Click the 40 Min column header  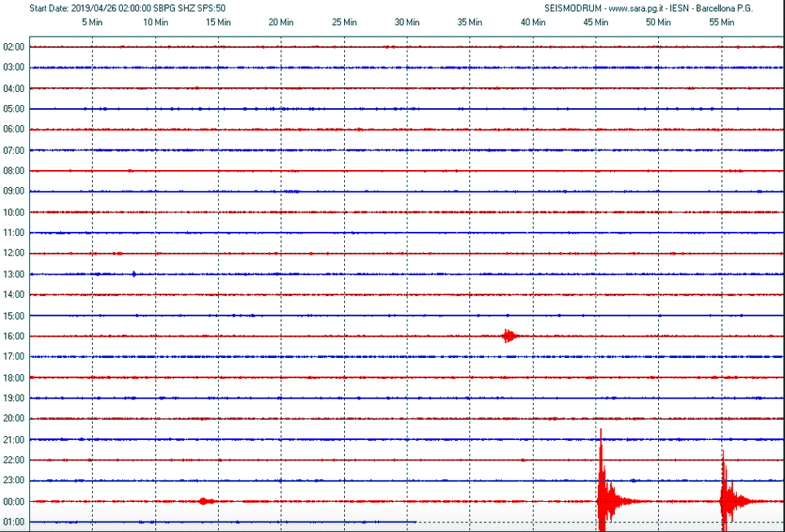[533, 22]
